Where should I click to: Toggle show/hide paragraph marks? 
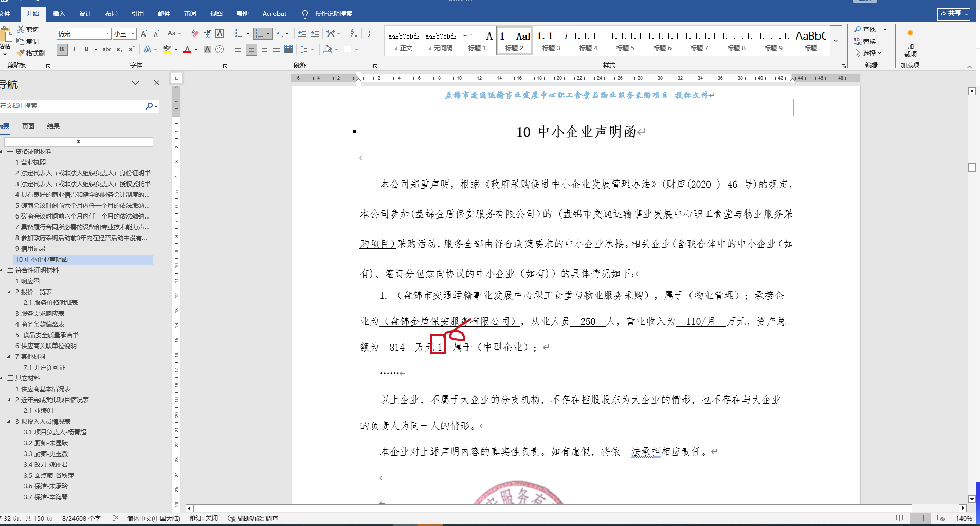coord(370,34)
